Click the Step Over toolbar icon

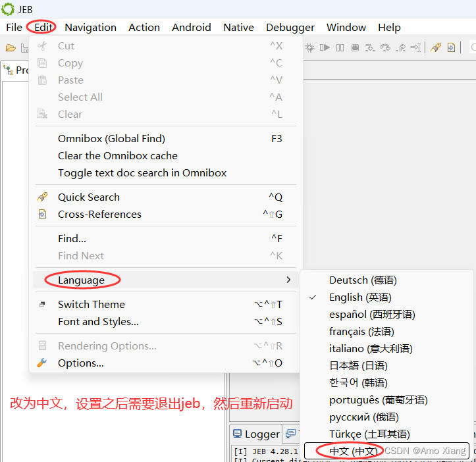[x=385, y=47]
